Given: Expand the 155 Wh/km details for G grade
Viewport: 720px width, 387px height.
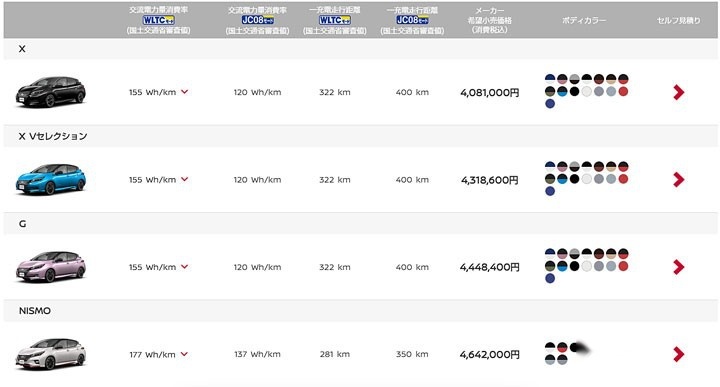Looking at the screenshot, I should point(185,266).
